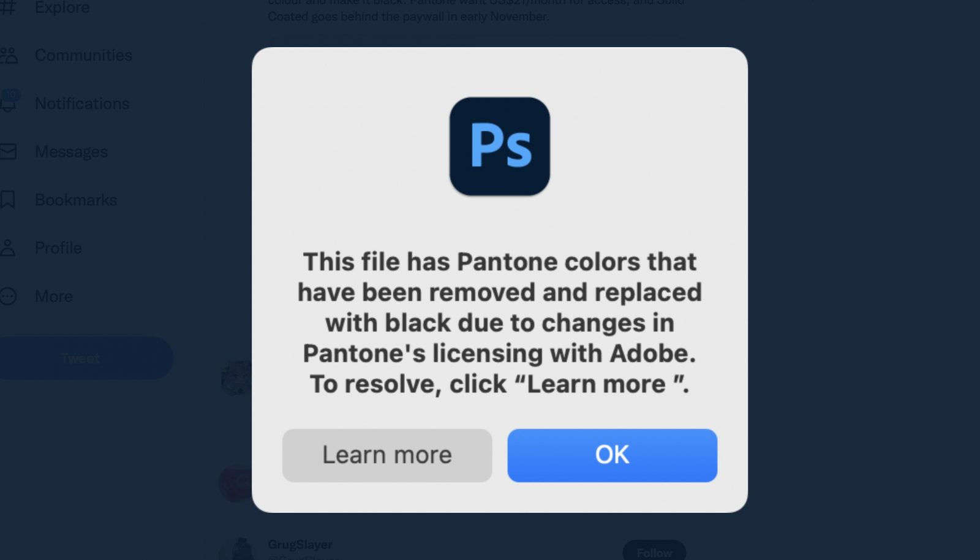Click the Notifications bell icon
980x560 pixels.
point(9,103)
